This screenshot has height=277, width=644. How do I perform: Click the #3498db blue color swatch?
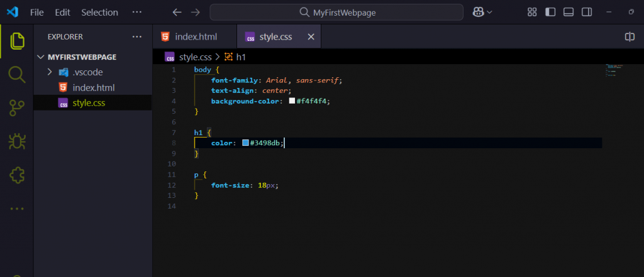[245, 143]
